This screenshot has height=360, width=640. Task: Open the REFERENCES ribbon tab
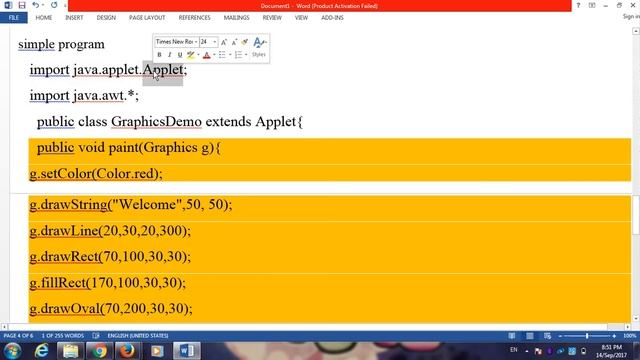[194, 18]
